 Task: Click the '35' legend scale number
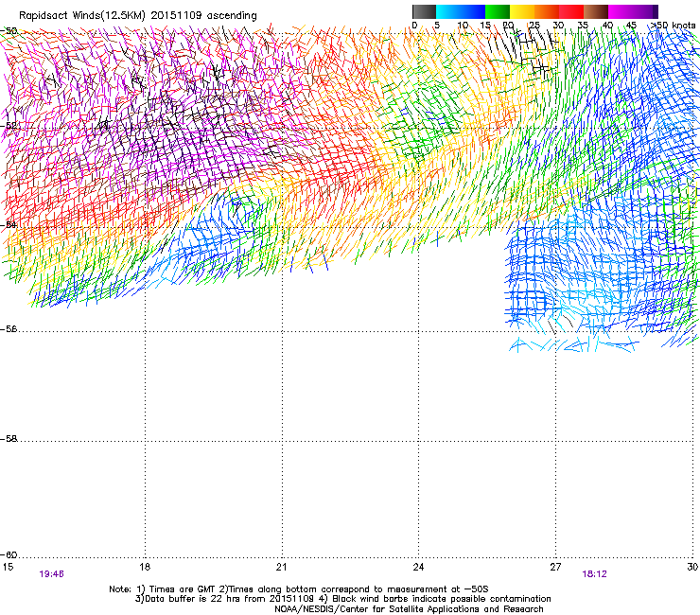point(583,26)
